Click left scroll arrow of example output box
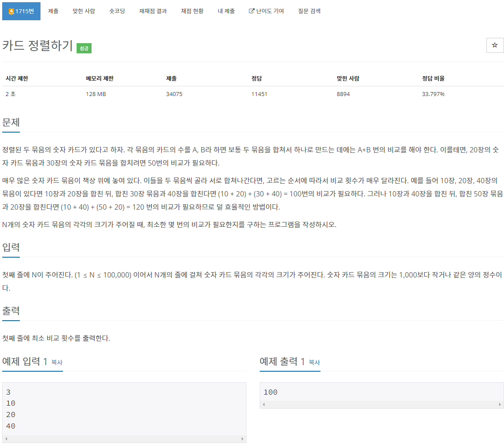The width and height of the screenshot is (504, 447). point(264,405)
